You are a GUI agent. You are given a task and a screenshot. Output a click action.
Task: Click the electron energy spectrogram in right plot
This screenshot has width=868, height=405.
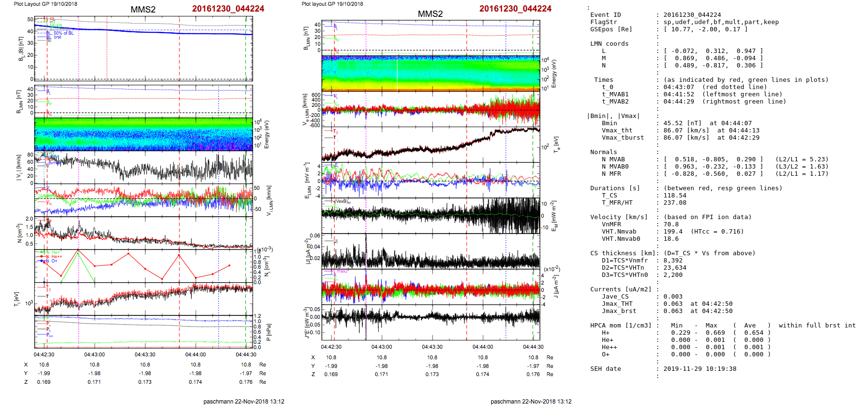431,73
